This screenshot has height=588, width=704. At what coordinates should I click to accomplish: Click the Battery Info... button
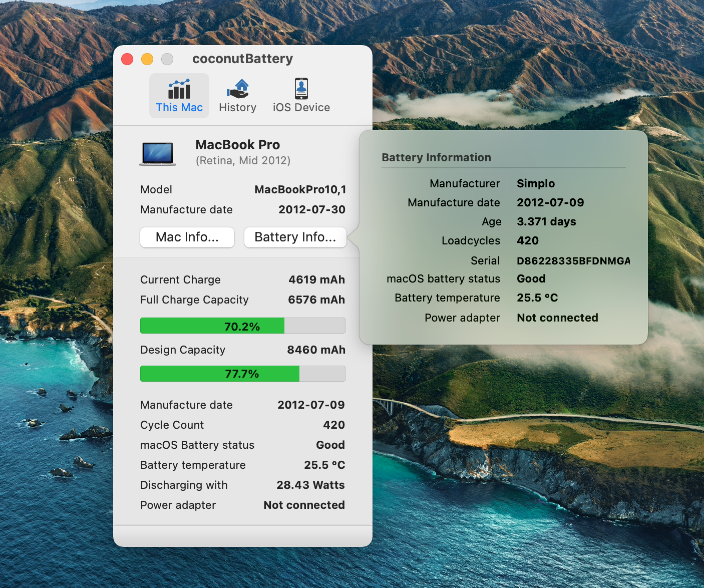pos(295,237)
